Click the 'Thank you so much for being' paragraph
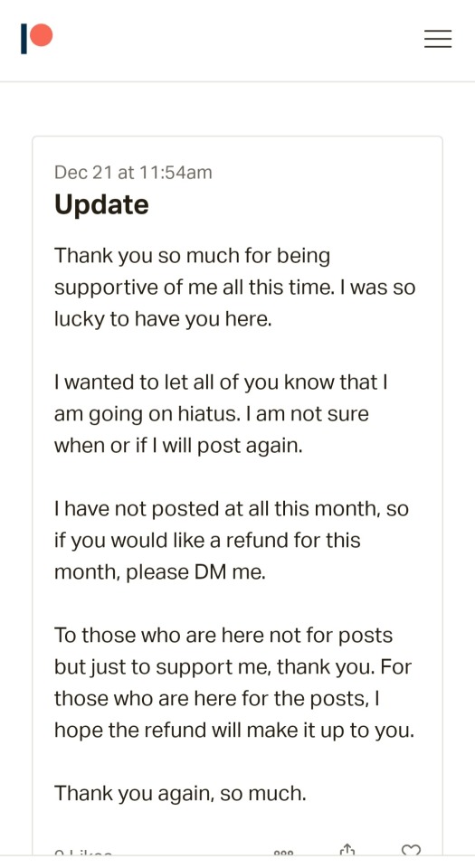This screenshot has height=868, width=475. (234, 288)
